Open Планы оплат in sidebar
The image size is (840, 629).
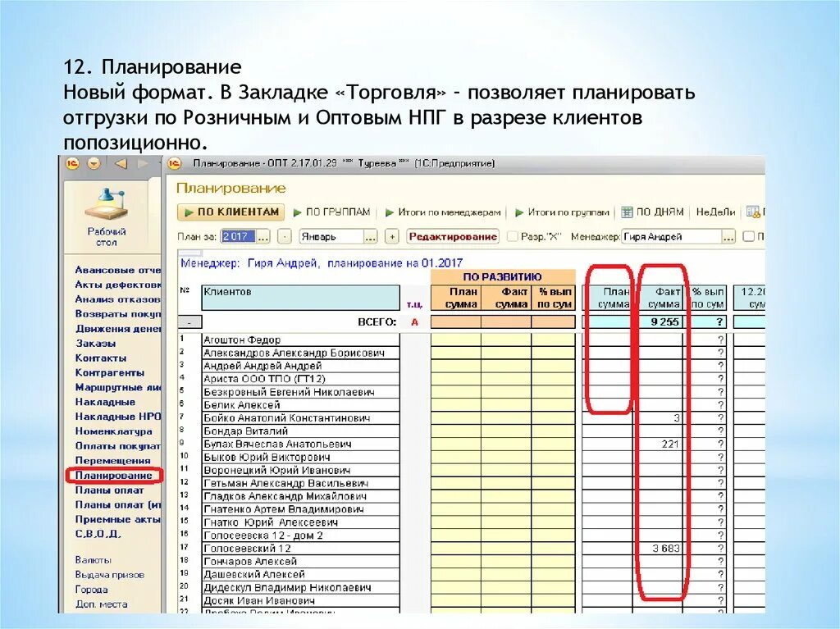[x=110, y=490]
